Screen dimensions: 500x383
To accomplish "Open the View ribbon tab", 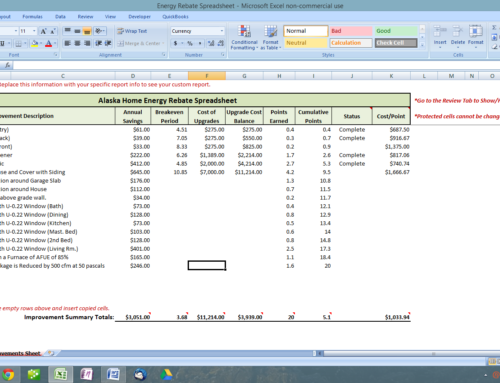I will click(110, 17).
